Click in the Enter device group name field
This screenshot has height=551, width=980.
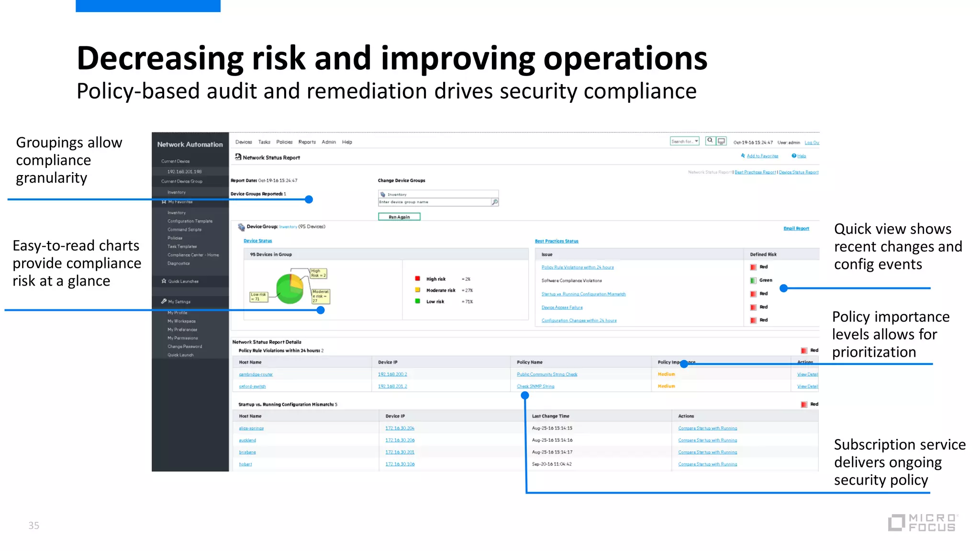[434, 202]
